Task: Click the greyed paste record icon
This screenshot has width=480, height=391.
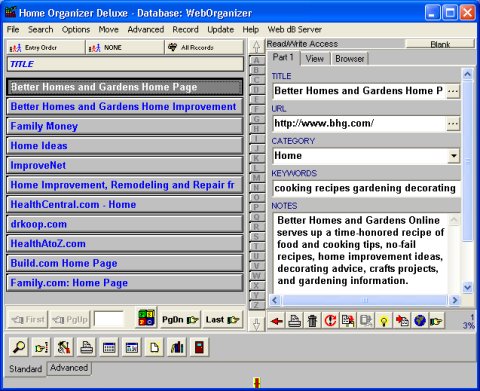Action: tap(366, 321)
